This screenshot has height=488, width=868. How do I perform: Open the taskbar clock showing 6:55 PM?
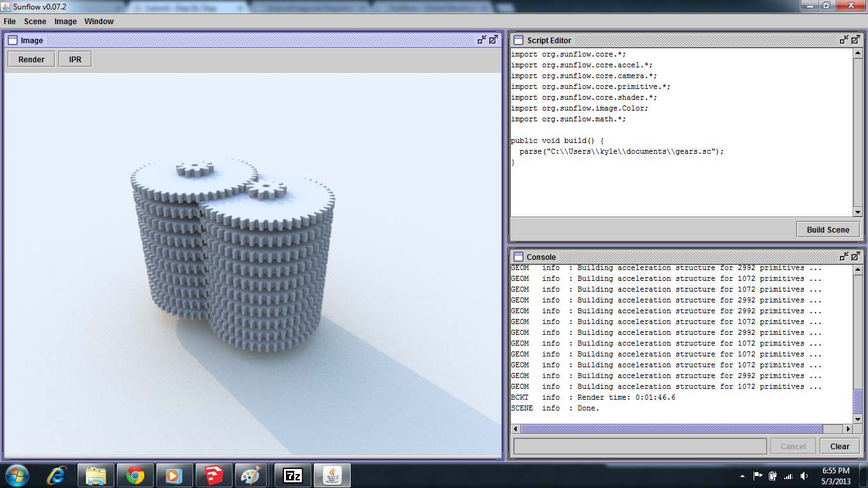pos(836,475)
